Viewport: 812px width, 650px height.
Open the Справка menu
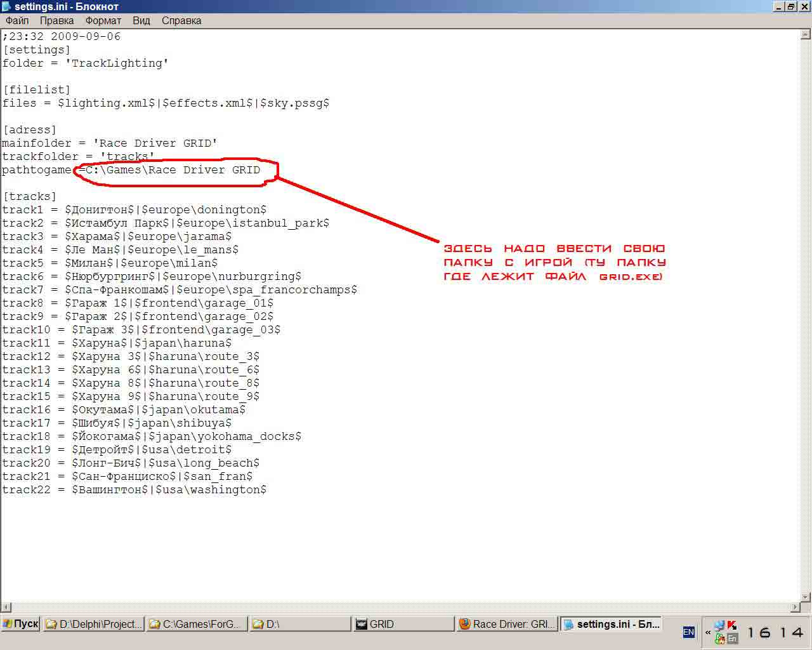click(181, 20)
